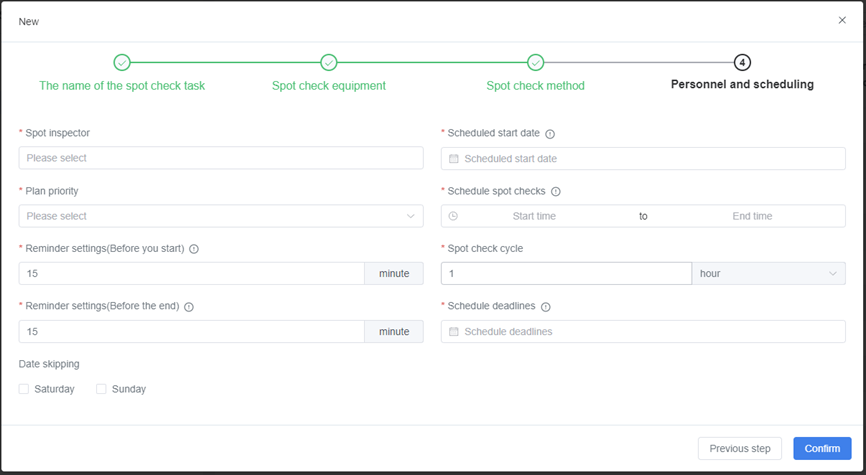Click the Previous step button
Viewport: 866px width, 475px height.
tap(739, 449)
